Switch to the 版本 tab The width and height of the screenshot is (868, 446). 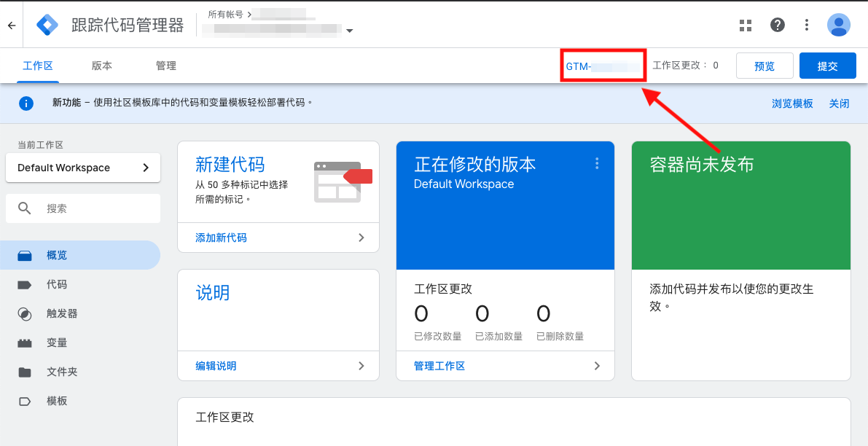pyautogui.click(x=102, y=66)
